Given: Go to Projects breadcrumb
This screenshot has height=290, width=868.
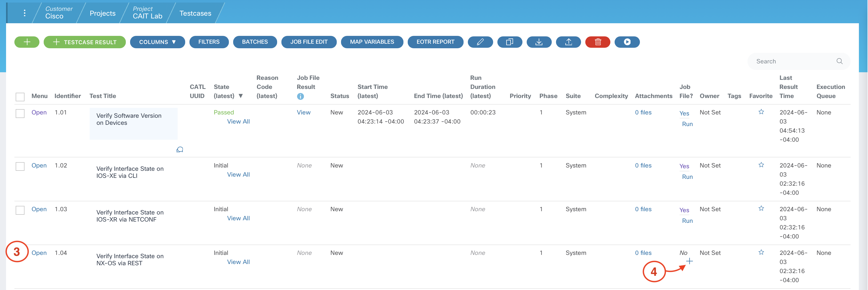Looking at the screenshot, I should click(x=102, y=13).
